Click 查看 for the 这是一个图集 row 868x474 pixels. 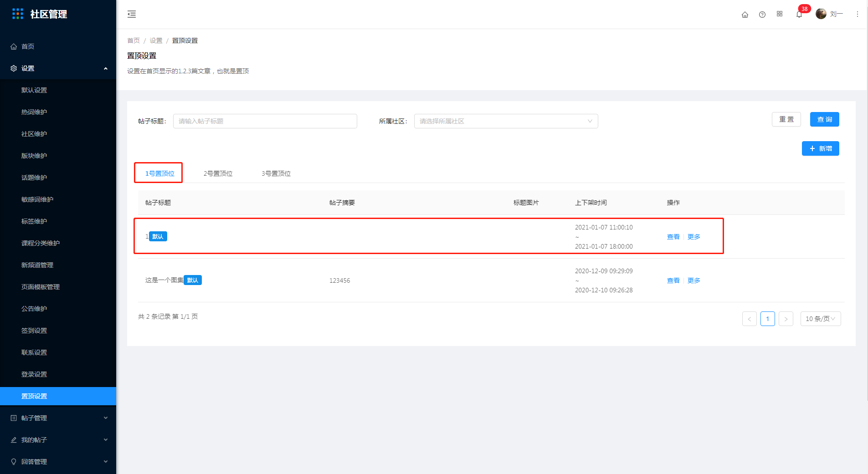click(x=673, y=280)
